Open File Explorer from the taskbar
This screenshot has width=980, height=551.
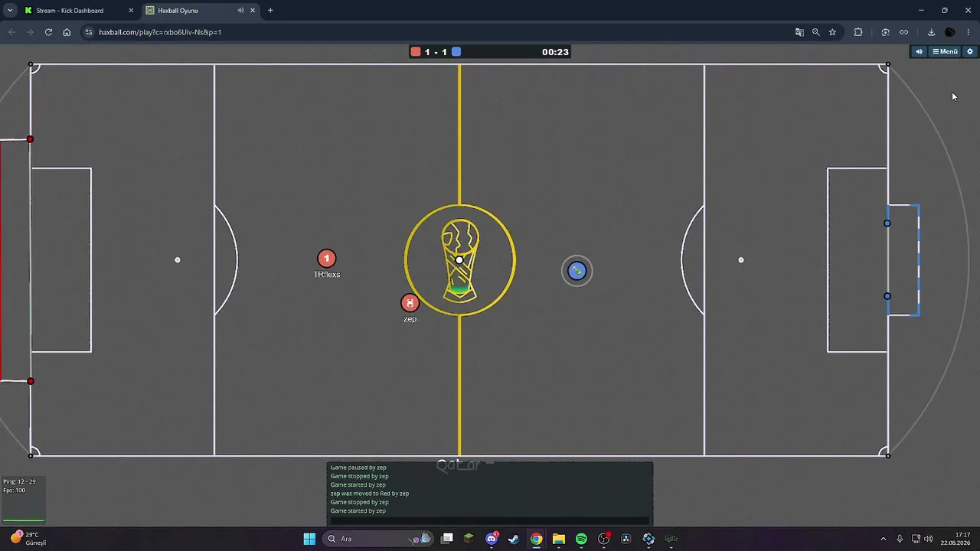[x=559, y=539]
